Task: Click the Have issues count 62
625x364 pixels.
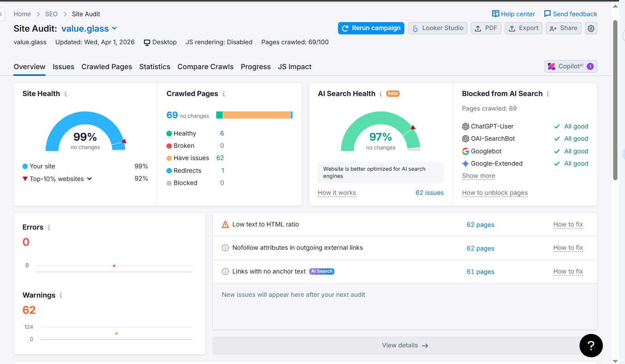Action: pos(220,158)
